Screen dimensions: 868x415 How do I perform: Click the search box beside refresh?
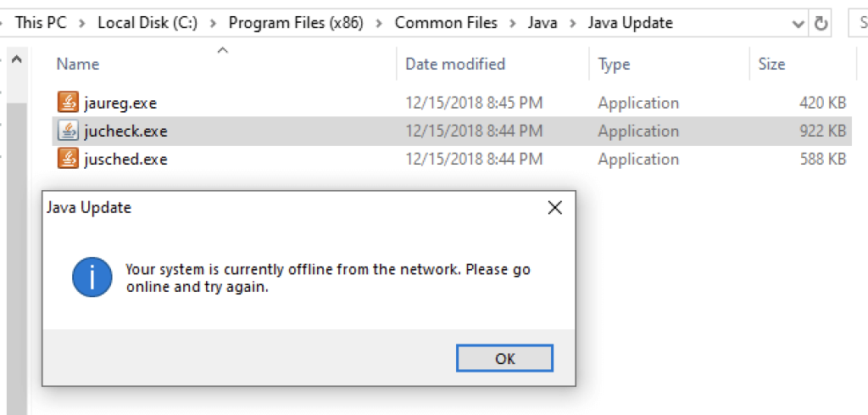pos(858,24)
